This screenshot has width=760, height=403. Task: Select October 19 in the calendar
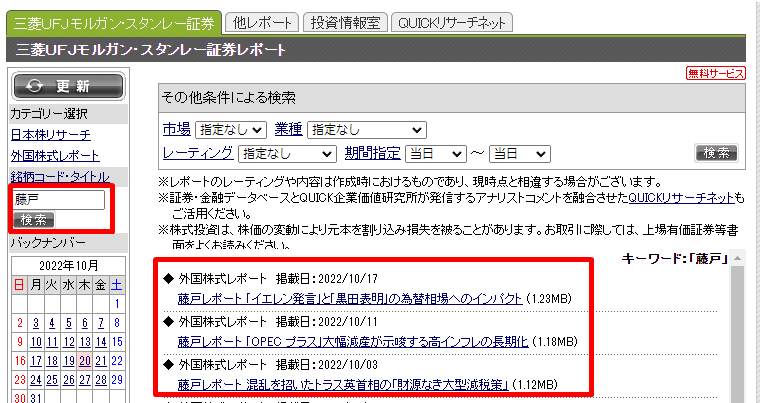tap(68, 361)
